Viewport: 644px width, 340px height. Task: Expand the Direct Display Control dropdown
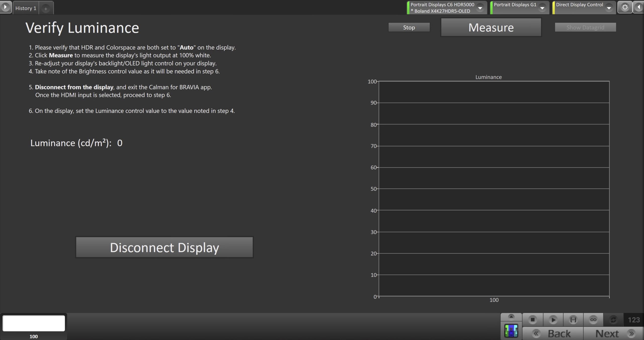[609, 8]
